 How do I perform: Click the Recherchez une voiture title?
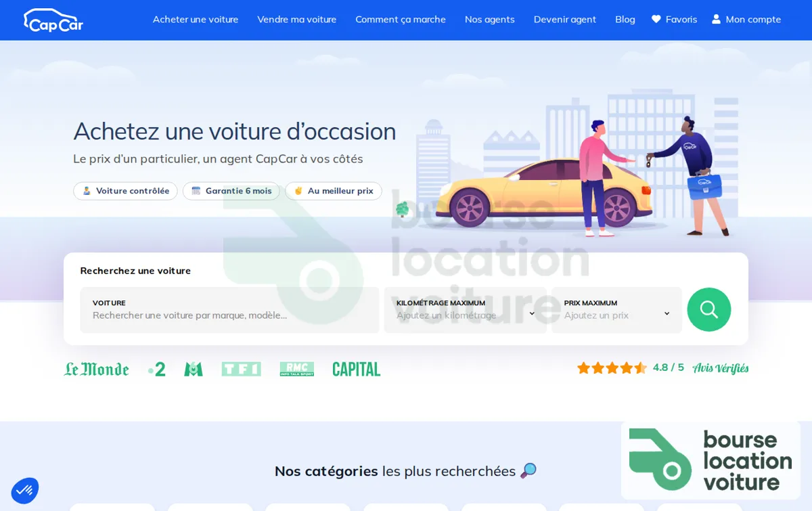(x=135, y=271)
